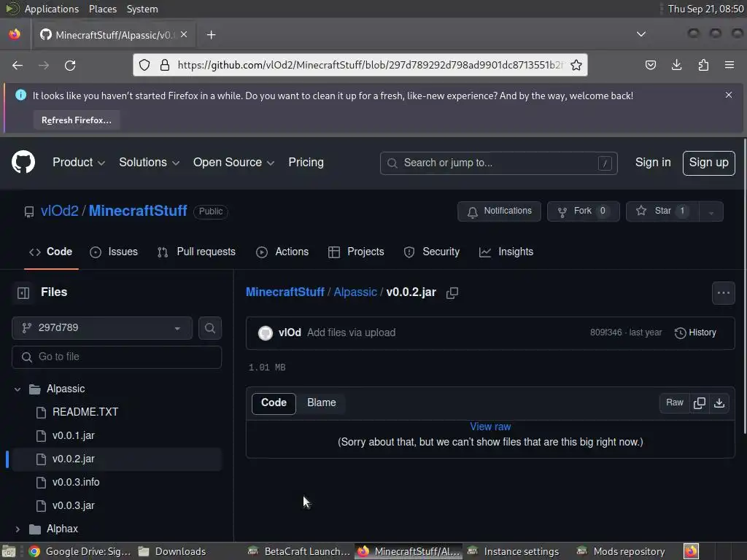
Task: Open v0.0.3.info in the file tree
Action: coord(76,483)
